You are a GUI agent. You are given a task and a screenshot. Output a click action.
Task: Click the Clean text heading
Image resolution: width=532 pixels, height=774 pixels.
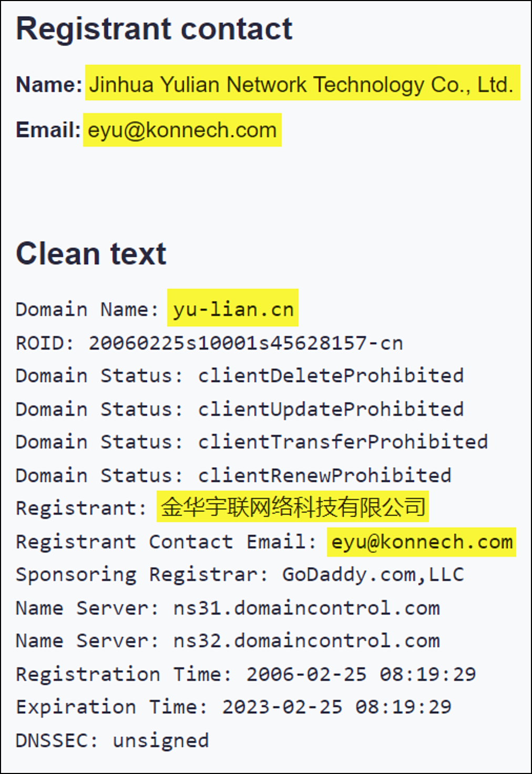pos(91,253)
